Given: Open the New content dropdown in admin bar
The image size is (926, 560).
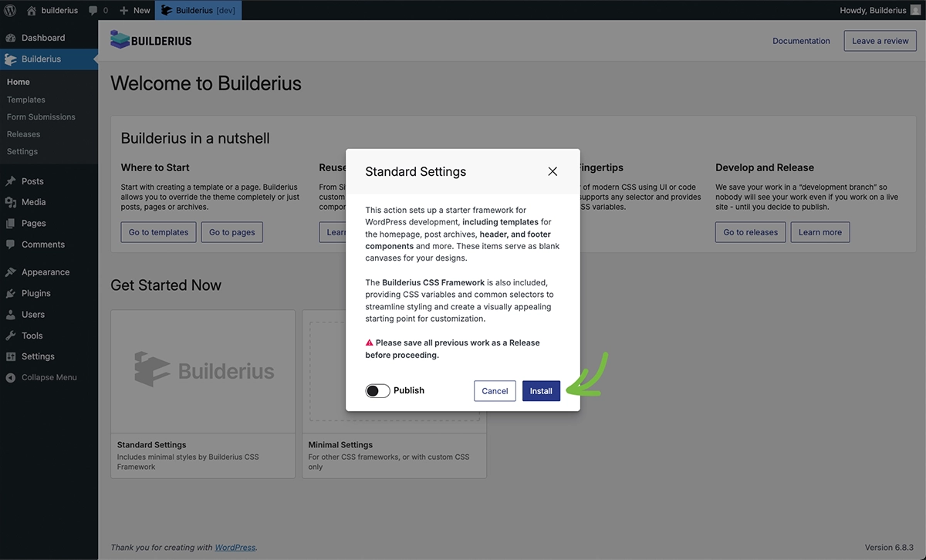Looking at the screenshot, I should click(x=133, y=10).
